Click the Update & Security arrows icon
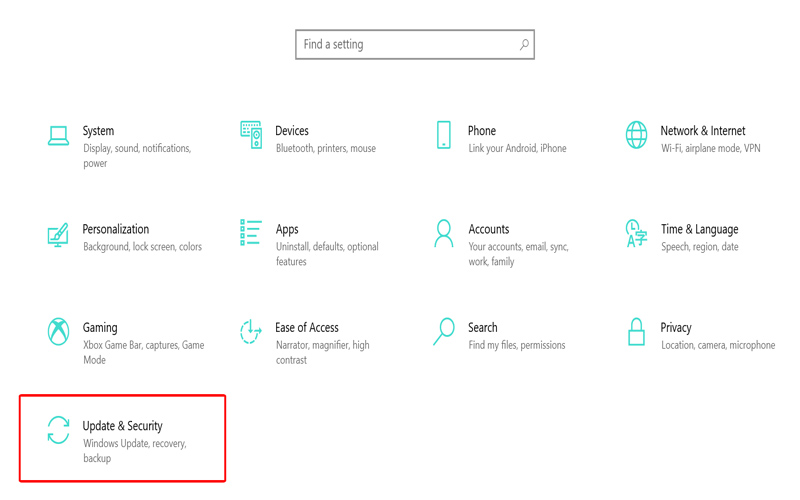This screenshot has height=500, width=800. [58, 430]
